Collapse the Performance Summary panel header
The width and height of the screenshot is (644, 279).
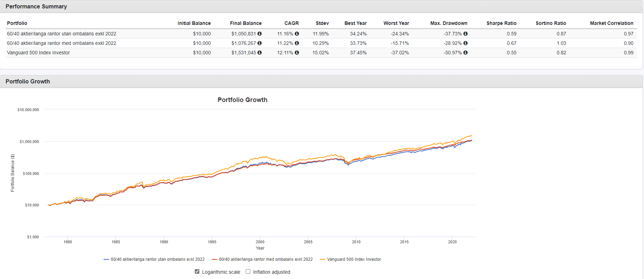[36, 6]
